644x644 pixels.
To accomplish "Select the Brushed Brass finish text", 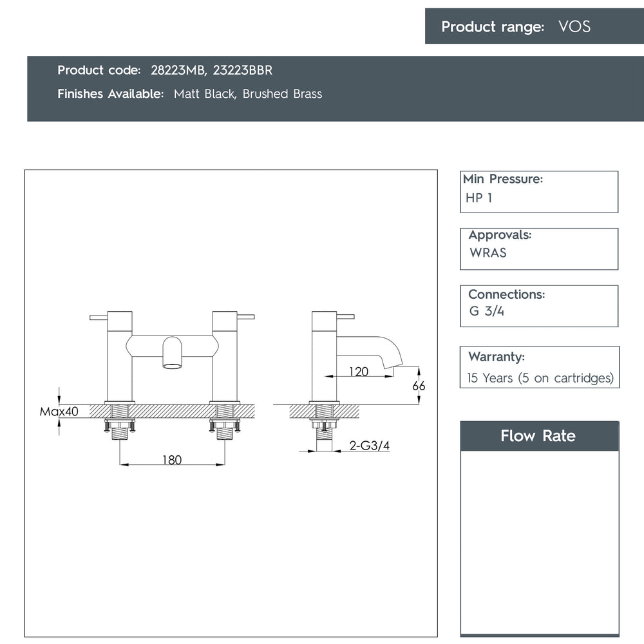I will pyautogui.click(x=282, y=94).
